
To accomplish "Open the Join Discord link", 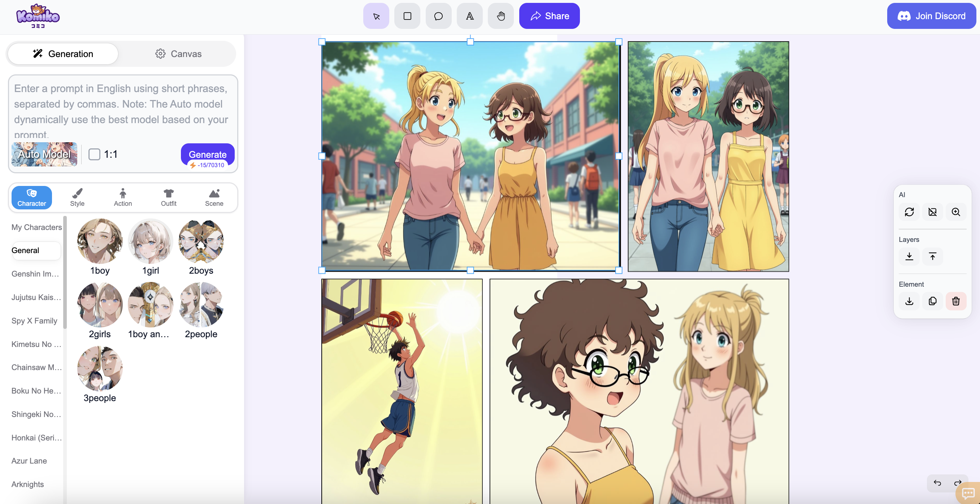I will (x=931, y=16).
